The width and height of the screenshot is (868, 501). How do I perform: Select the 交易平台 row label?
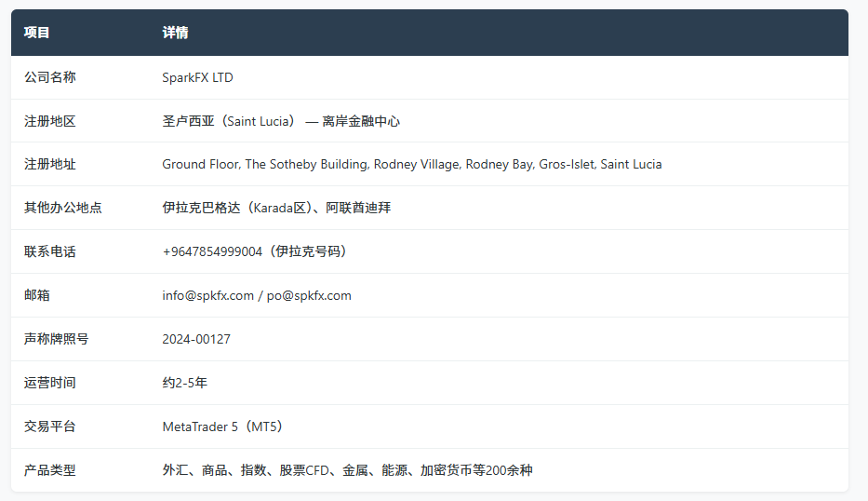coord(50,427)
